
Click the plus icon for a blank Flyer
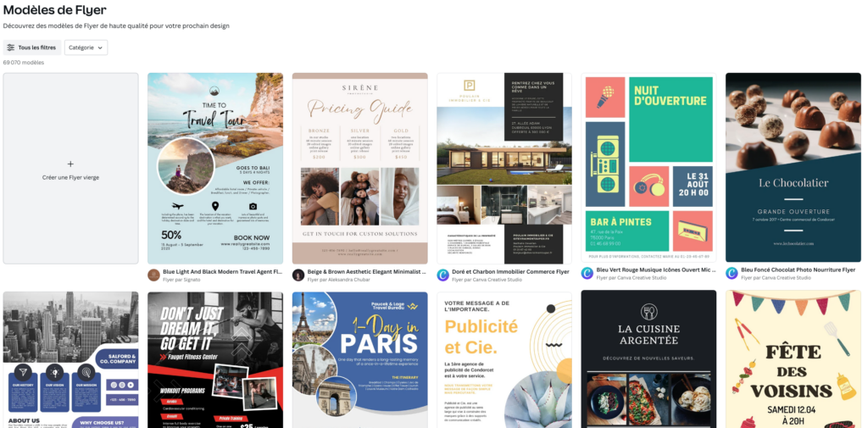(70, 164)
